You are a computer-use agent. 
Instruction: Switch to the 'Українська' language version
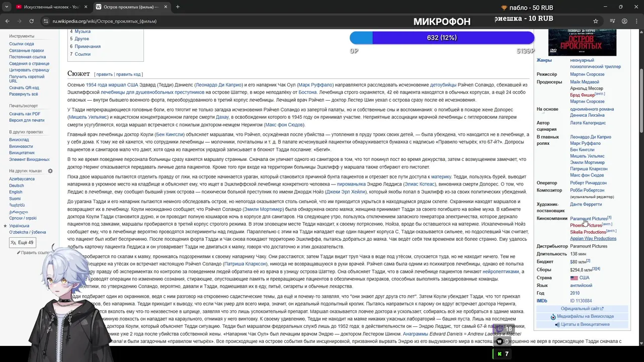pos(19,226)
